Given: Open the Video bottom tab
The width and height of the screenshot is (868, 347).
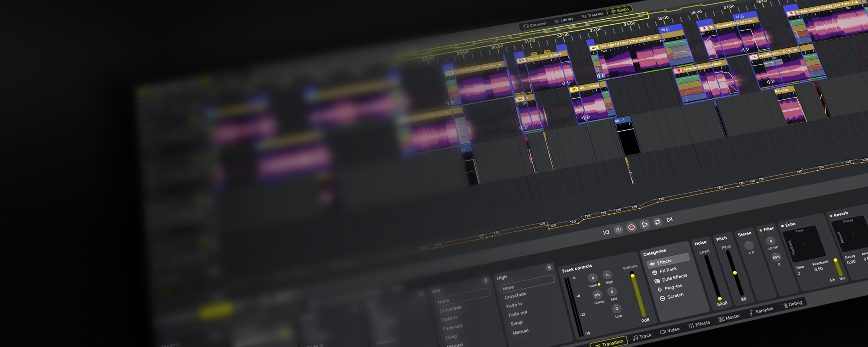Looking at the screenshot, I should pyautogui.click(x=670, y=331).
